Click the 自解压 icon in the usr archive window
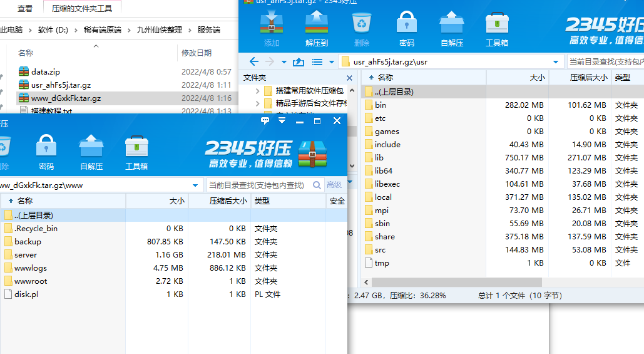The image size is (644, 354). [452, 23]
